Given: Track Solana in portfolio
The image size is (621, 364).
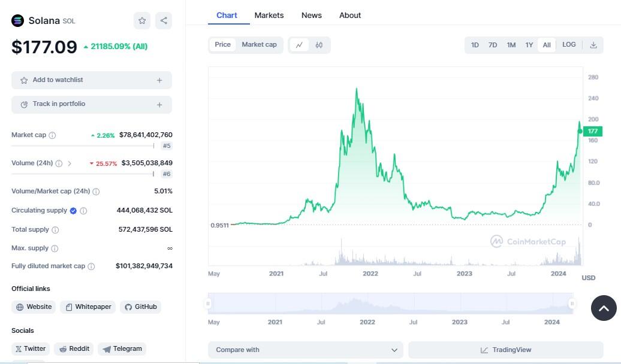Looking at the screenshot, I should point(92,105).
